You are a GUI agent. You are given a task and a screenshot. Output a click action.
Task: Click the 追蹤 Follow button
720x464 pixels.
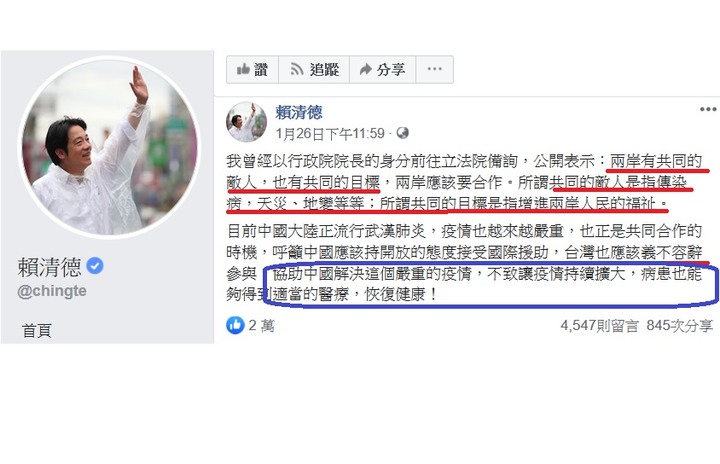tap(314, 69)
